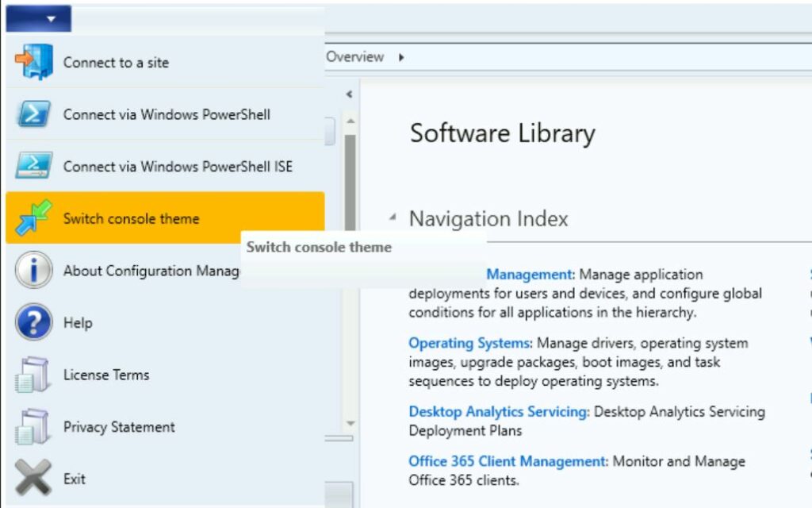This screenshot has width=812, height=508.
Task: Click the License Terms document icon
Action: click(x=33, y=375)
